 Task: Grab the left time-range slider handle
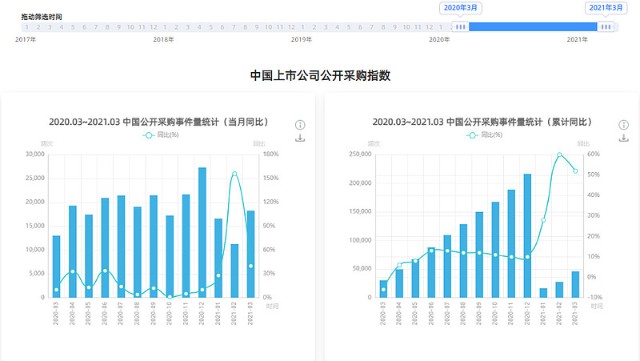click(460, 27)
